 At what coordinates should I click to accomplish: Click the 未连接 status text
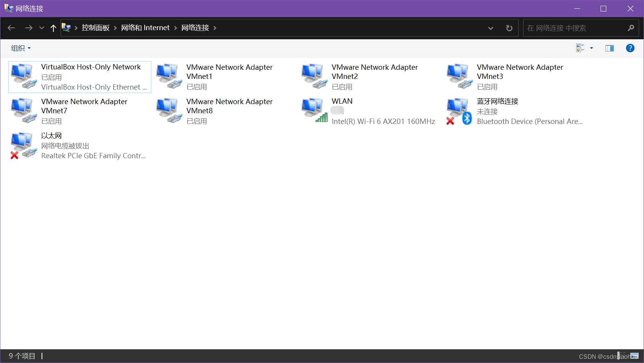tap(487, 111)
